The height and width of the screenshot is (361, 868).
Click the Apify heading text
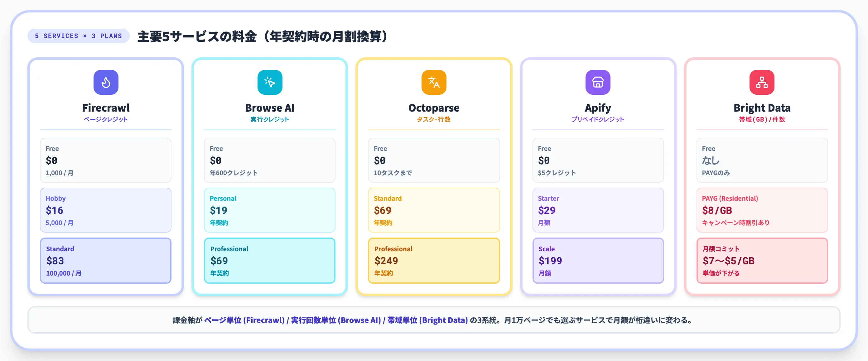pyautogui.click(x=598, y=108)
